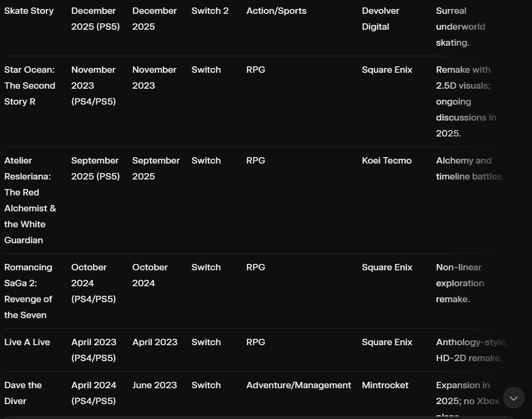Click the Skate Story game title
This screenshot has height=419, width=532.
29,11
